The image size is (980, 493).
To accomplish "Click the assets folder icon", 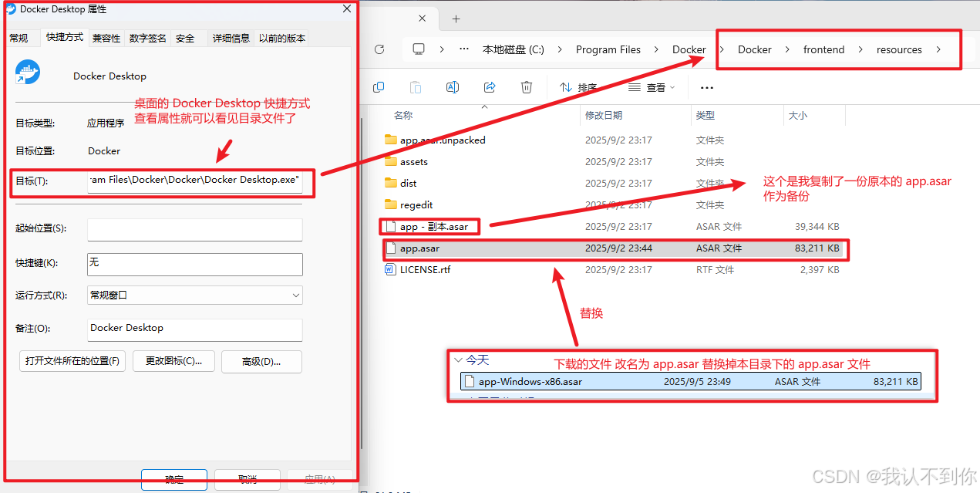I will (390, 162).
